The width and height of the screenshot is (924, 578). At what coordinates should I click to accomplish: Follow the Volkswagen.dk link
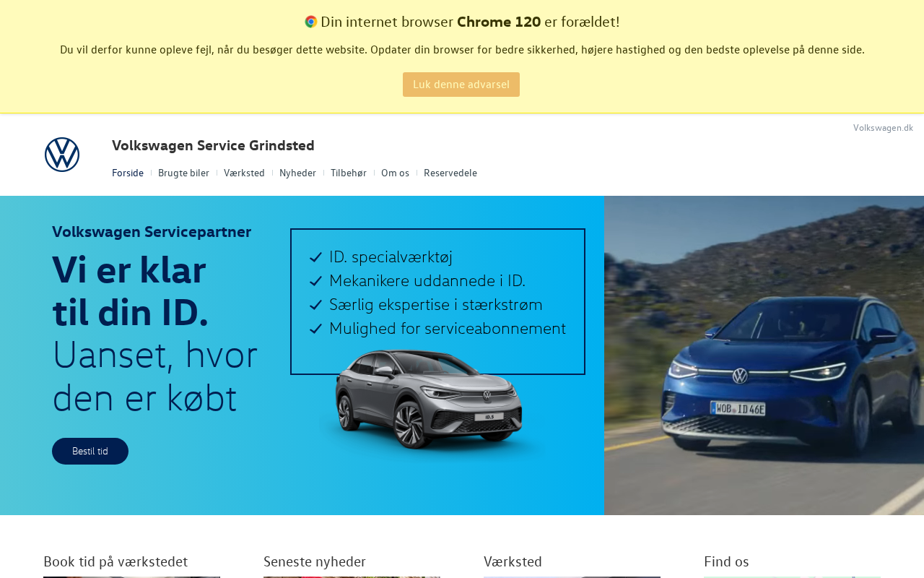[883, 128]
